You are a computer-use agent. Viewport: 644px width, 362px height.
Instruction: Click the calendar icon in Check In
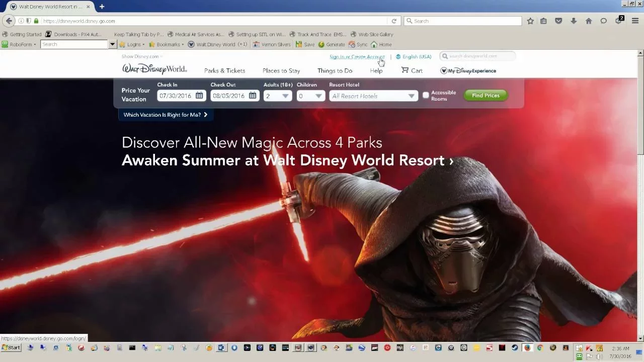(199, 96)
